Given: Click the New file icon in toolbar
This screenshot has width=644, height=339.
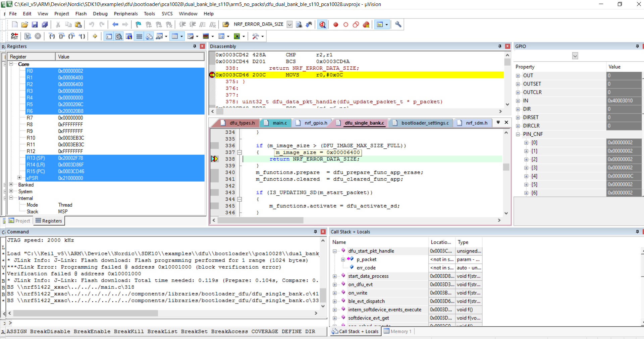Looking at the screenshot, I should click(x=15, y=24).
